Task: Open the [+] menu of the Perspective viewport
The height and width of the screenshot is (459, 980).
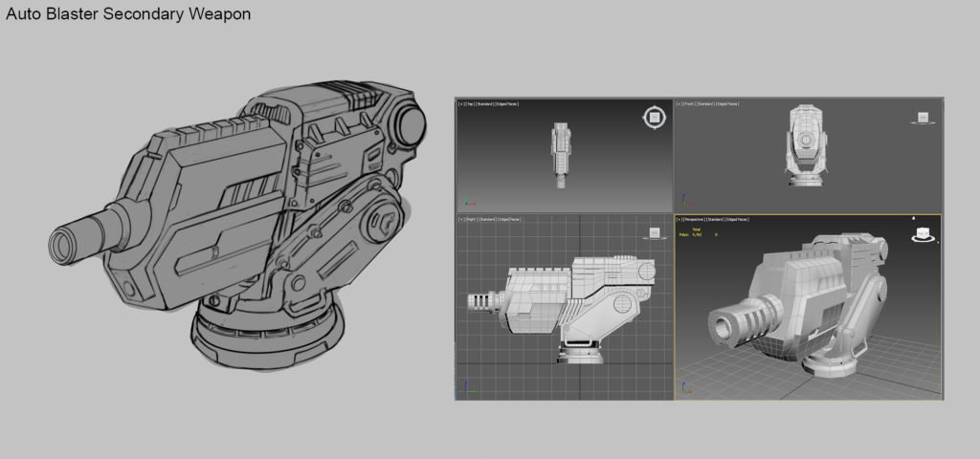Action: 680,219
